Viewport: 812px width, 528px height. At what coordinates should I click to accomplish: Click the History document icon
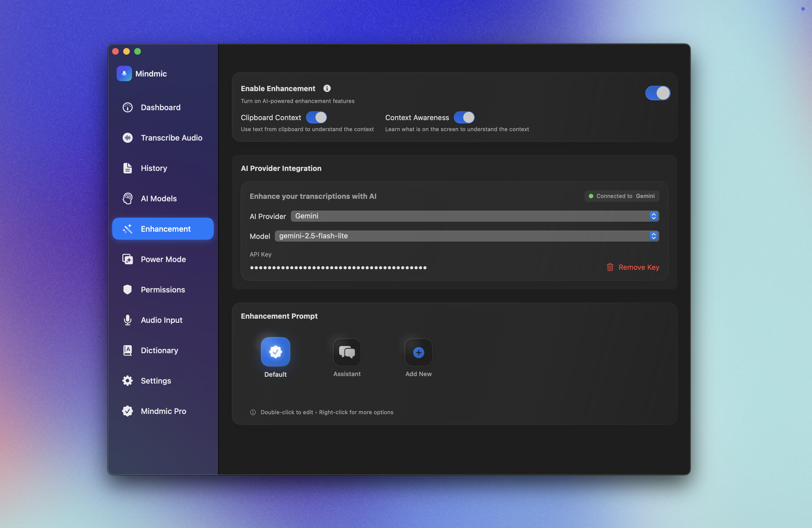click(127, 168)
